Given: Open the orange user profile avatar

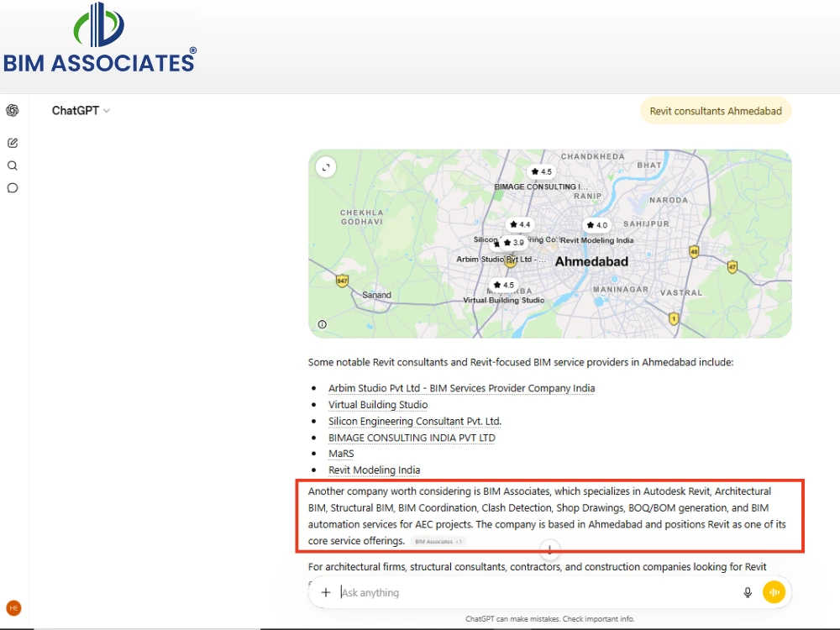Looking at the screenshot, I should 13,608.
